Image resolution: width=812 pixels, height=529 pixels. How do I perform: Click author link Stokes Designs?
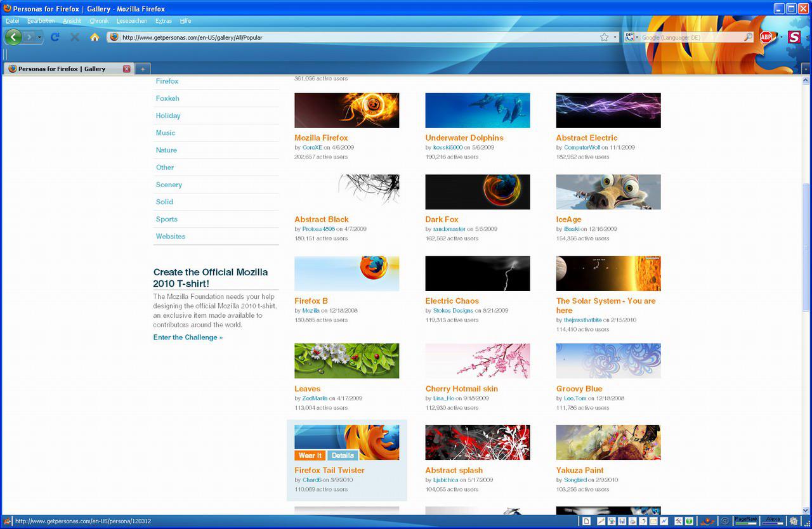tap(453, 311)
